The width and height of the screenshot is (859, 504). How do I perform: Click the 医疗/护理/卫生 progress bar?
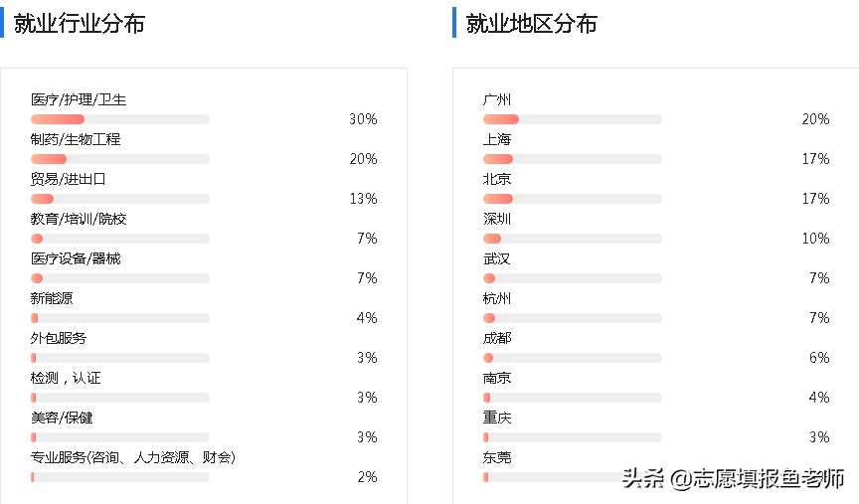pos(119,119)
